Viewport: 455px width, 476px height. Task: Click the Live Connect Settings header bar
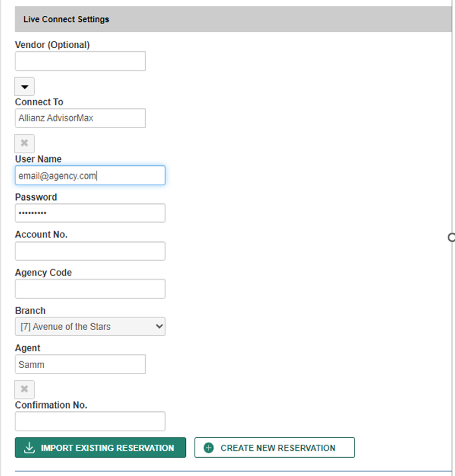233,19
